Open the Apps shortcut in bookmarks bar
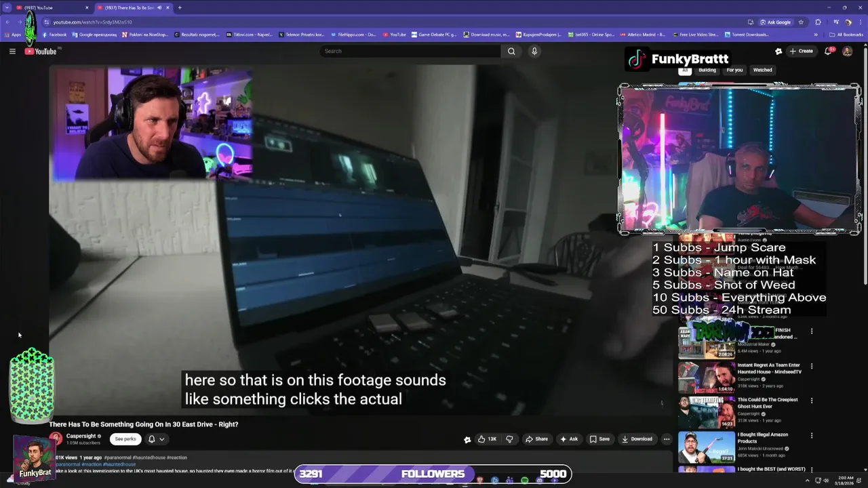 13,35
